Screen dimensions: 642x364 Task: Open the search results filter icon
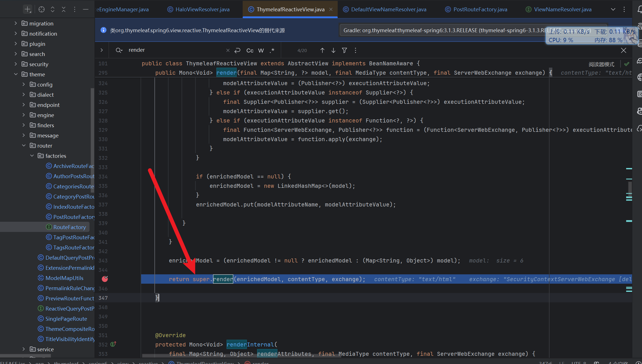coord(344,50)
